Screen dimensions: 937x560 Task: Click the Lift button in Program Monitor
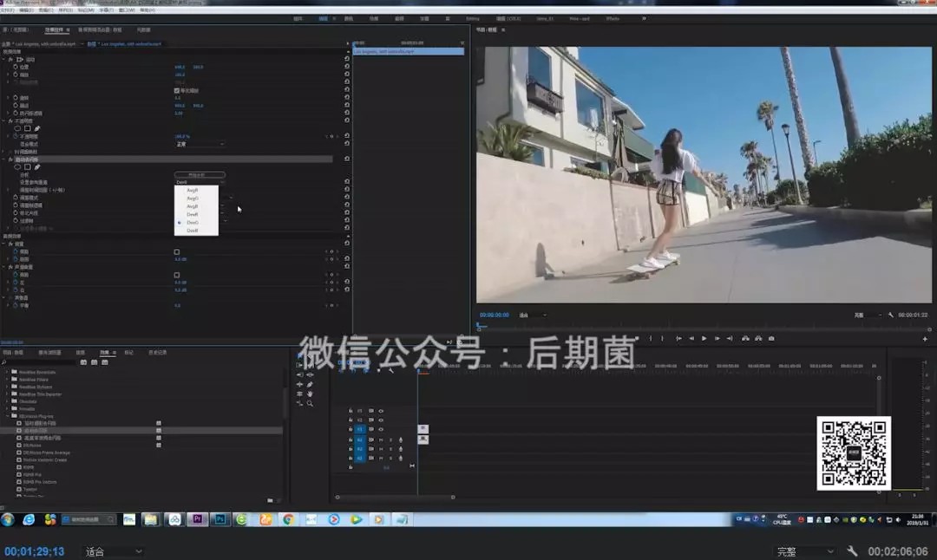click(745, 338)
